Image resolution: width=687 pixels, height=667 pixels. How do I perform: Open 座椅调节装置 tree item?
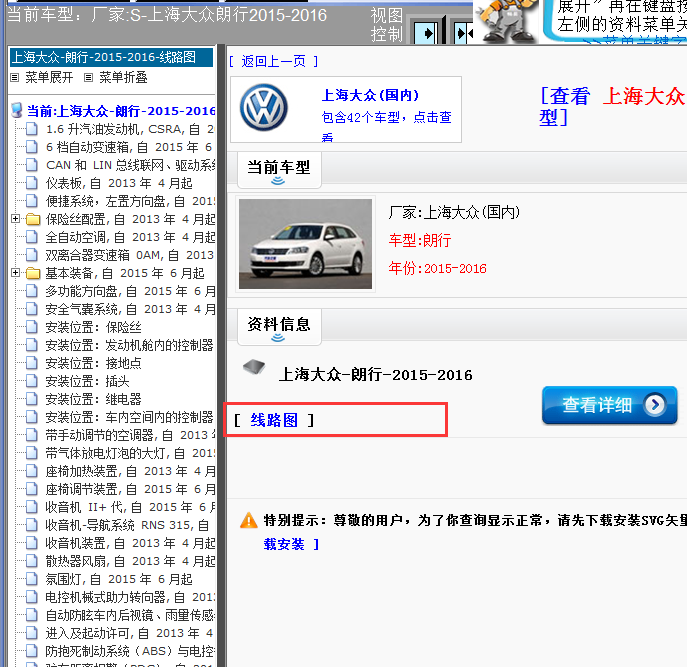click(130, 489)
